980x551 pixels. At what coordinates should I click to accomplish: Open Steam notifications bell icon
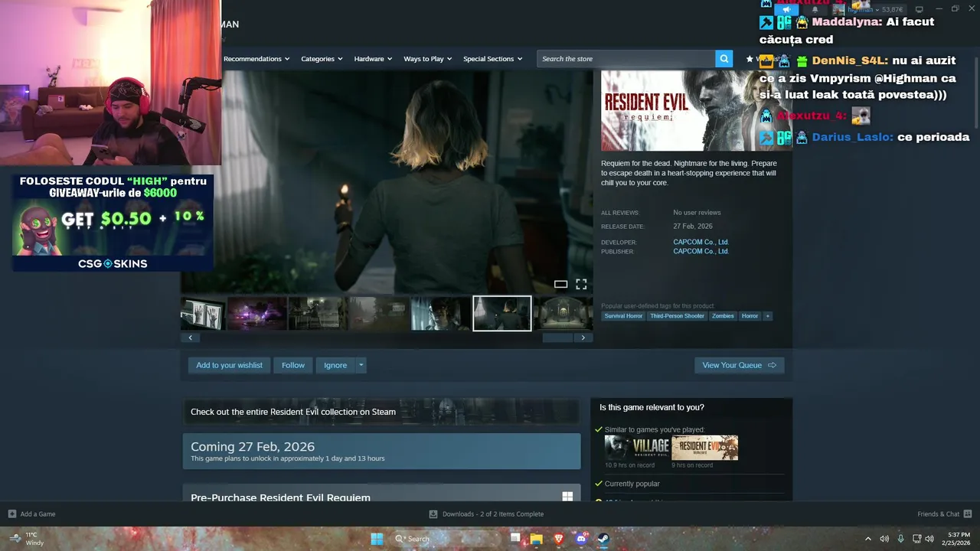point(815,9)
